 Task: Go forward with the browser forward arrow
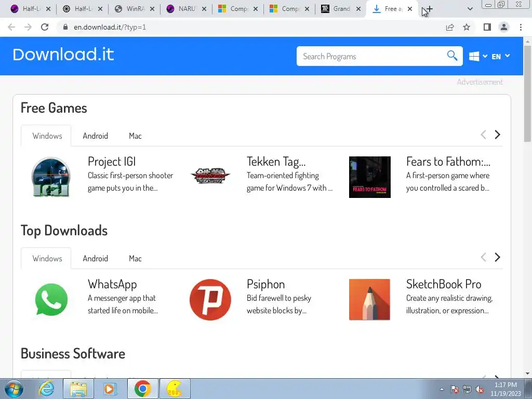pyautogui.click(x=28, y=27)
